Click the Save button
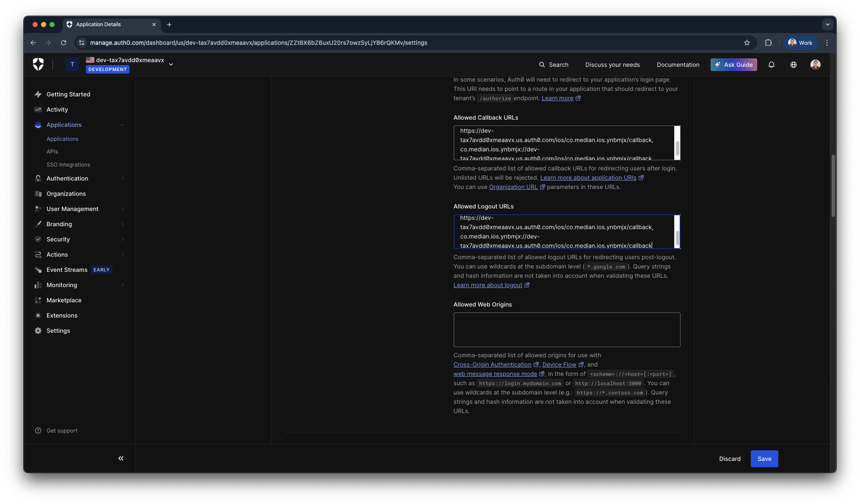The width and height of the screenshot is (860, 504). click(764, 458)
